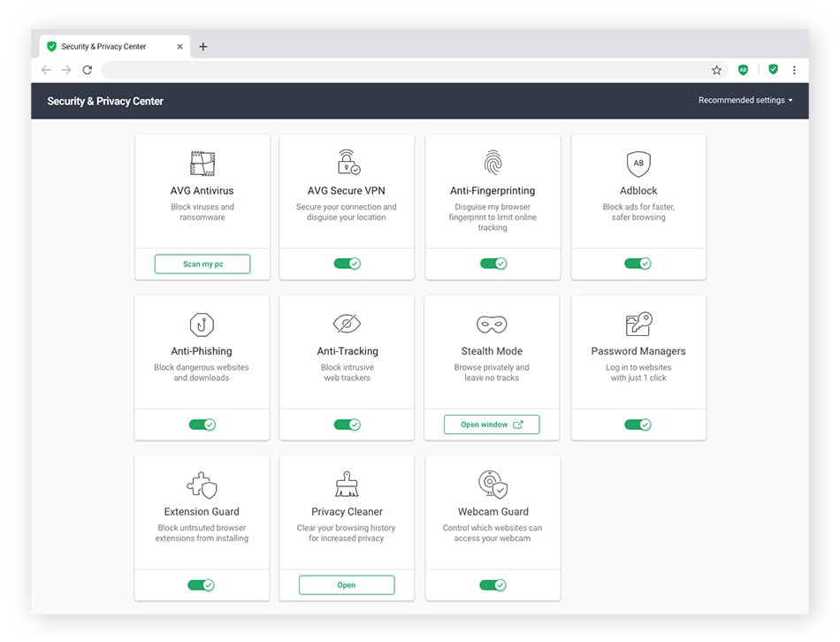Go forward using the browser forward arrow
The height and width of the screenshot is (642, 840).
point(66,70)
